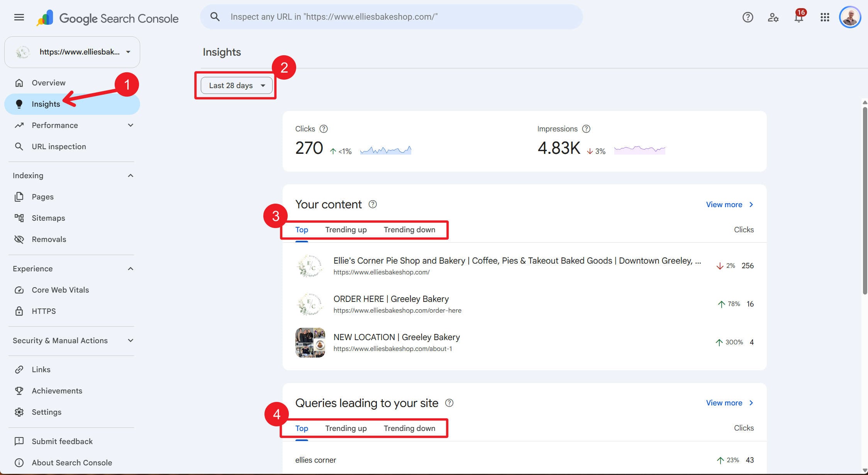Expand the Performance menu chevron
The image size is (868, 475).
(131, 125)
